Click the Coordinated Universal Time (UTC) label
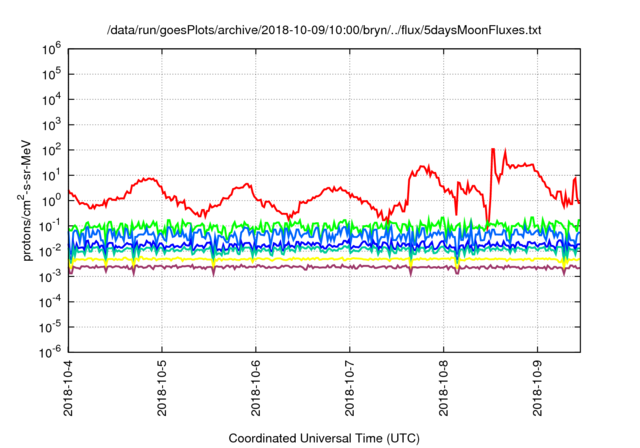640x448 pixels. coord(324,438)
